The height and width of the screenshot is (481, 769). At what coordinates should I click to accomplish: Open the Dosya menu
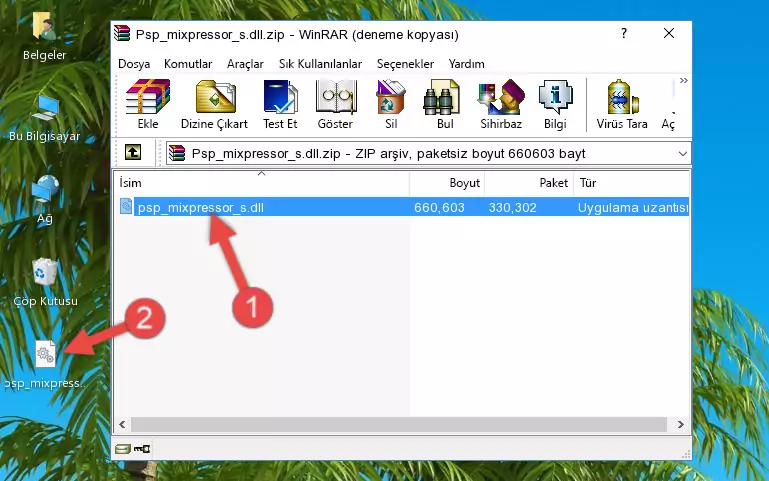[x=134, y=64]
